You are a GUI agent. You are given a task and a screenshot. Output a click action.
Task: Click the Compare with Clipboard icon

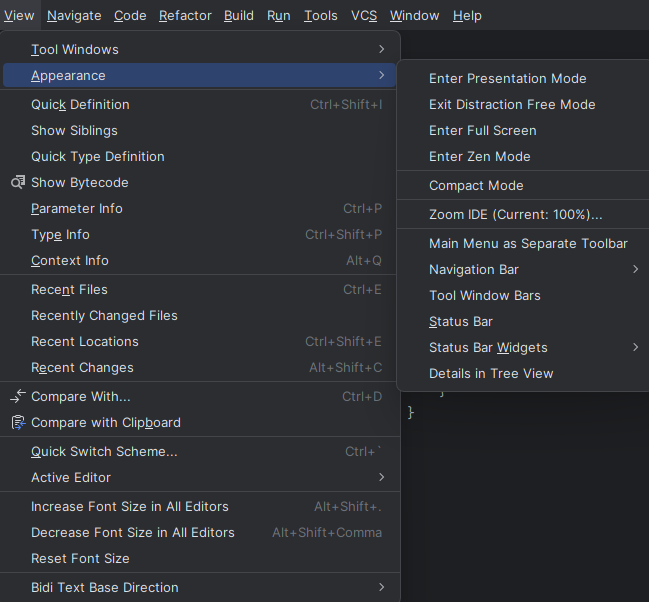tap(18, 423)
